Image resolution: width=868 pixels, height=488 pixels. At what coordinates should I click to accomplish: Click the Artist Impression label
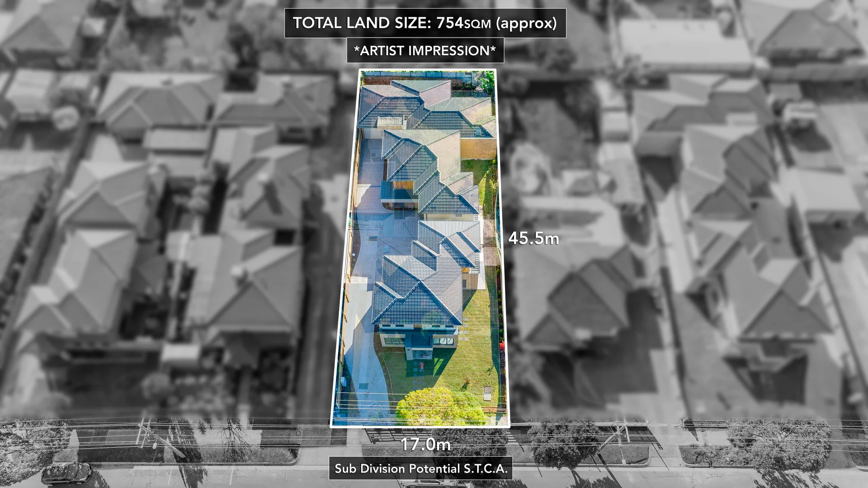tap(425, 51)
